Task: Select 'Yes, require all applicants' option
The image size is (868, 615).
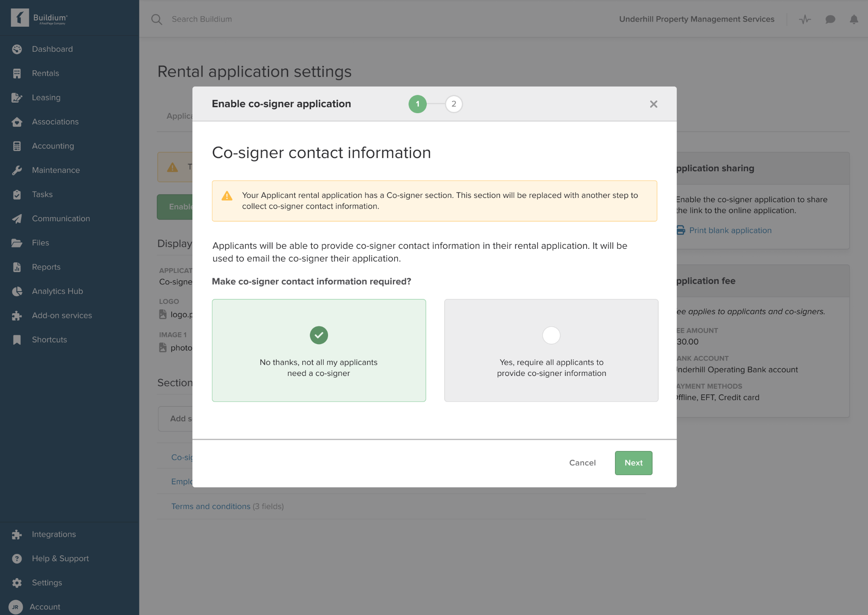Action: [x=551, y=351]
